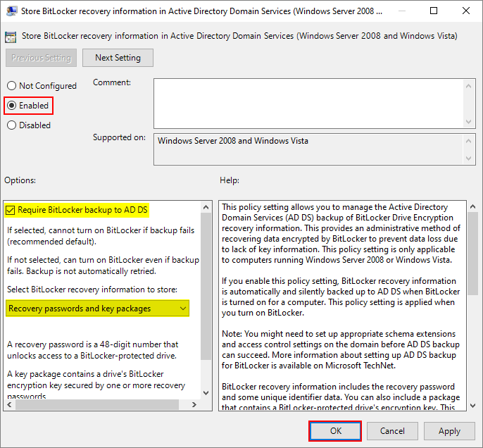
Task: Click the Apply button
Action: coord(449,431)
